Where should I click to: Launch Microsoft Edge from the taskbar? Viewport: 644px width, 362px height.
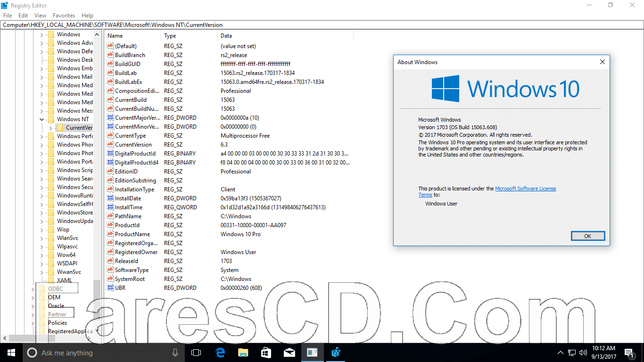[x=220, y=353]
